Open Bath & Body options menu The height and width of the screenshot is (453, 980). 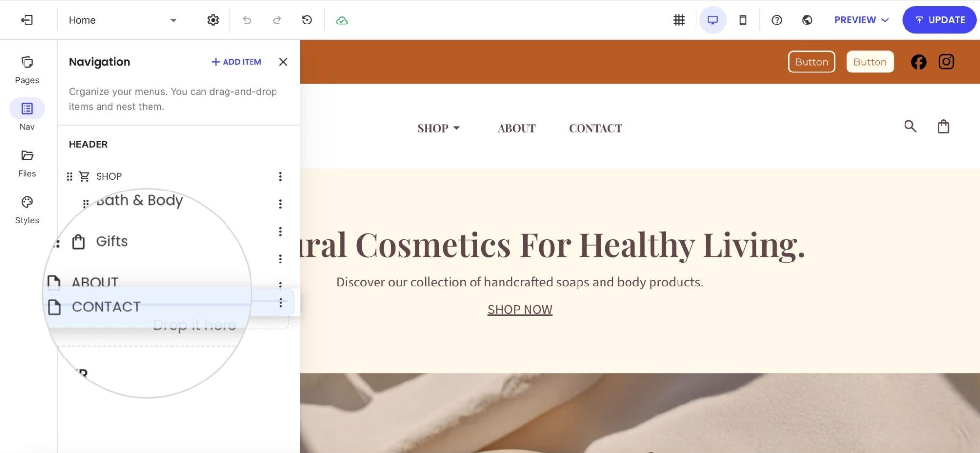[x=280, y=204]
